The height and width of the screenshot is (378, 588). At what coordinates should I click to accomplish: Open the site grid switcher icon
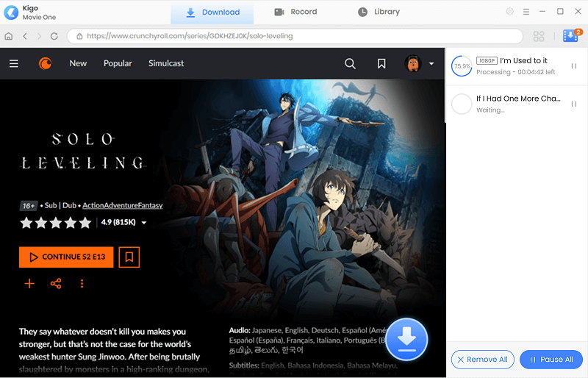coord(539,36)
